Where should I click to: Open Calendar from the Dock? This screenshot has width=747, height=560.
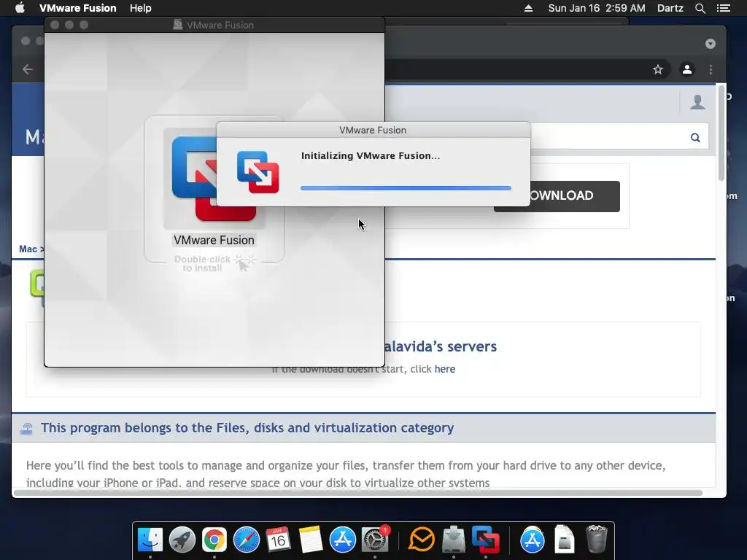coord(278,540)
